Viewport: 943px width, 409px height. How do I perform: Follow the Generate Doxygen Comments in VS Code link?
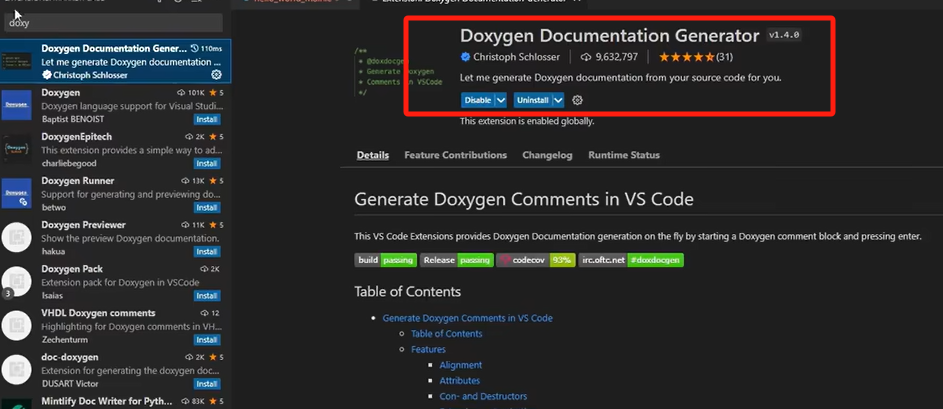[467, 318]
